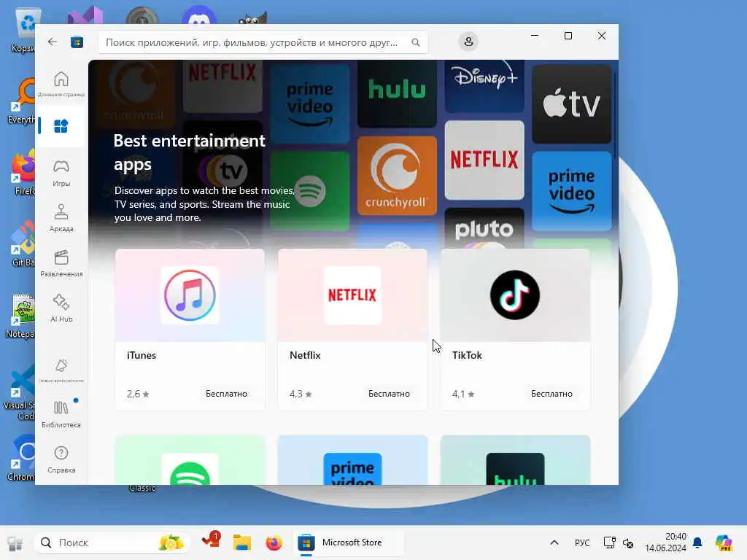The width and height of the screenshot is (747, 560).
Task: Open the Hulu app card
Action: [515, 460]
